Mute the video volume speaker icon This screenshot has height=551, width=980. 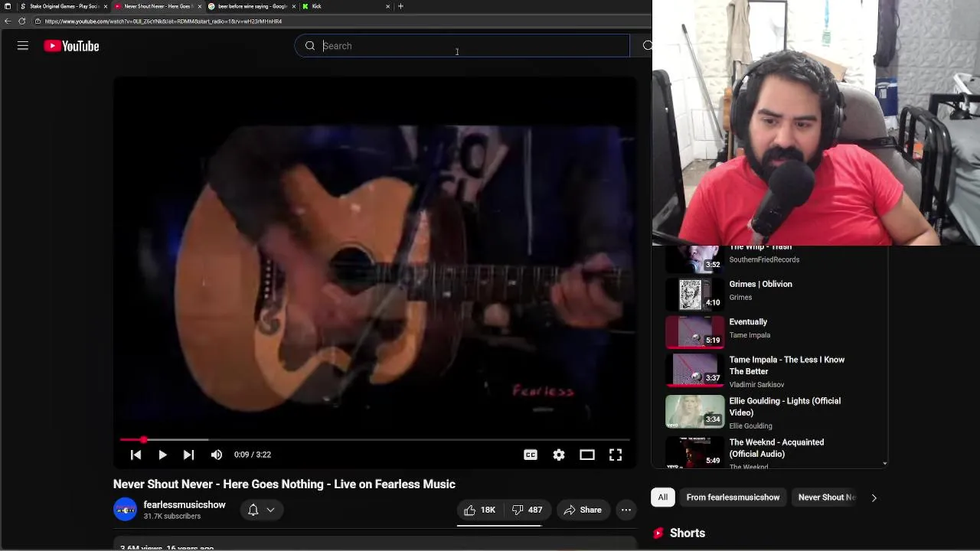217,455
